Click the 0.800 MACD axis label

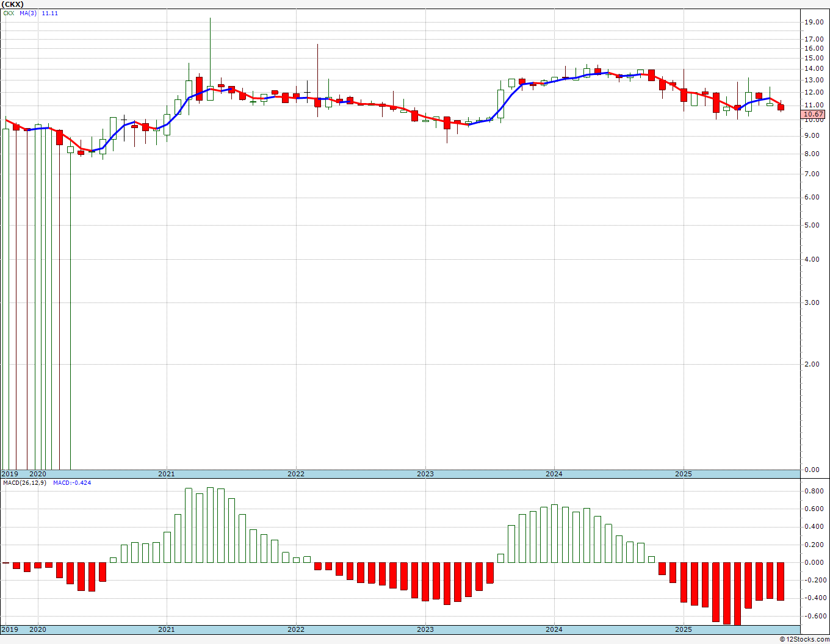pos(814,491)
